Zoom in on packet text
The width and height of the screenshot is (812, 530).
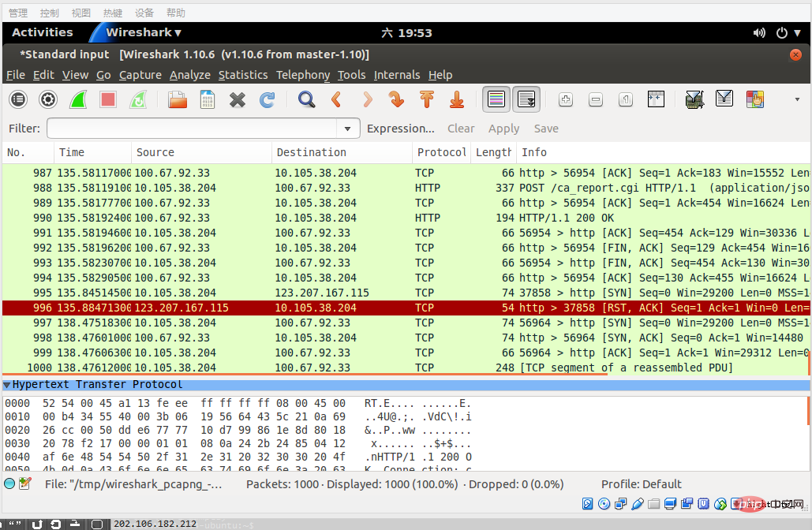(x=566, y=99)
